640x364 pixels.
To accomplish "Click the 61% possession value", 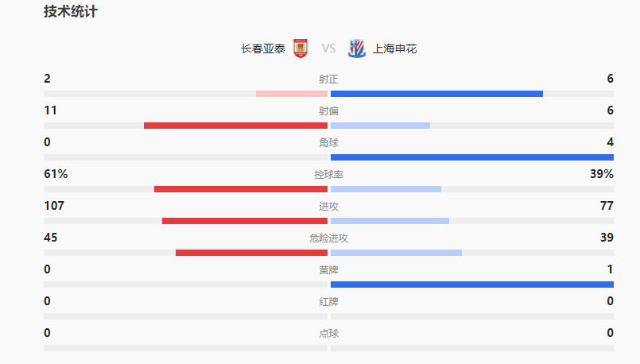I will [56, 174].
